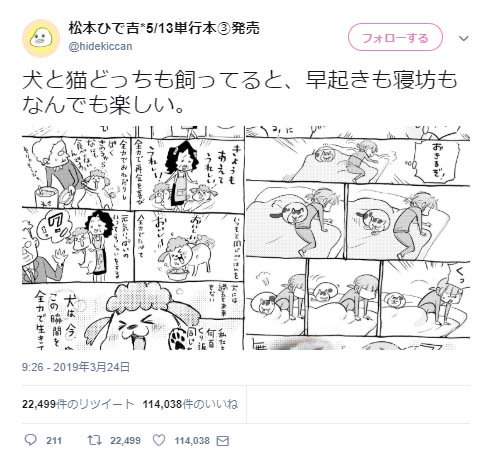Open the left manga image about dogs
This screenshot has width=495, height=472.
133,238
